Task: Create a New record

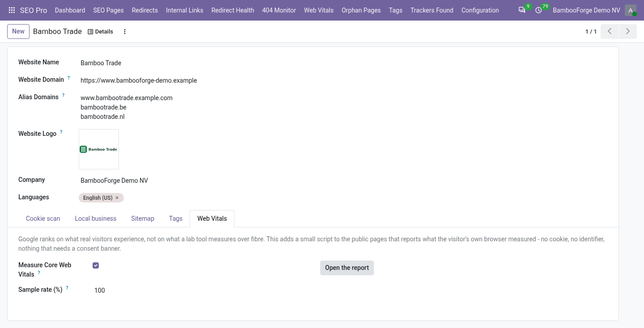Action: click(18, 31)
